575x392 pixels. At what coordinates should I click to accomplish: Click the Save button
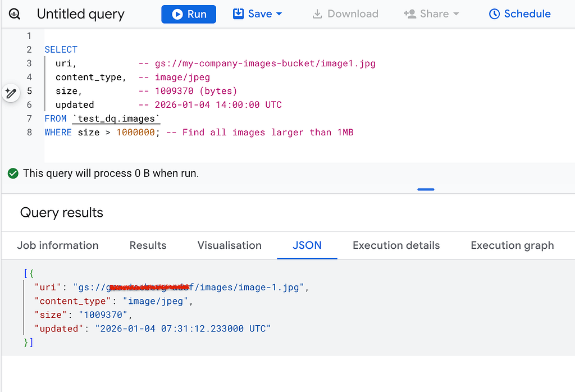pos(257,14)
